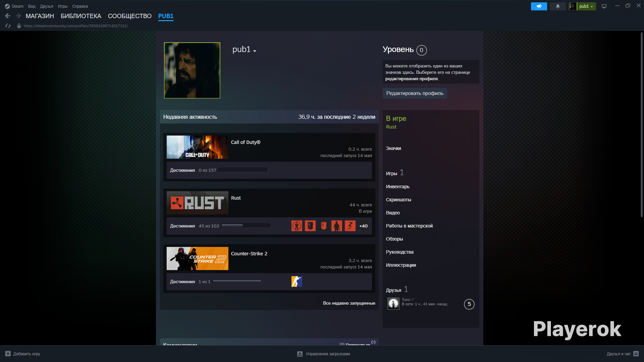Click the Counter-Strike 2 achievements progress bar
The image size is (644, 362).
[x=237, y=281]
